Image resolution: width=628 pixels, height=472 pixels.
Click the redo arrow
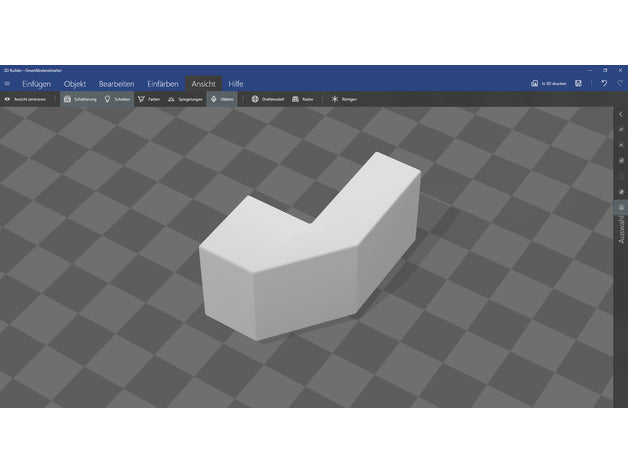click(x=620, y=83)
